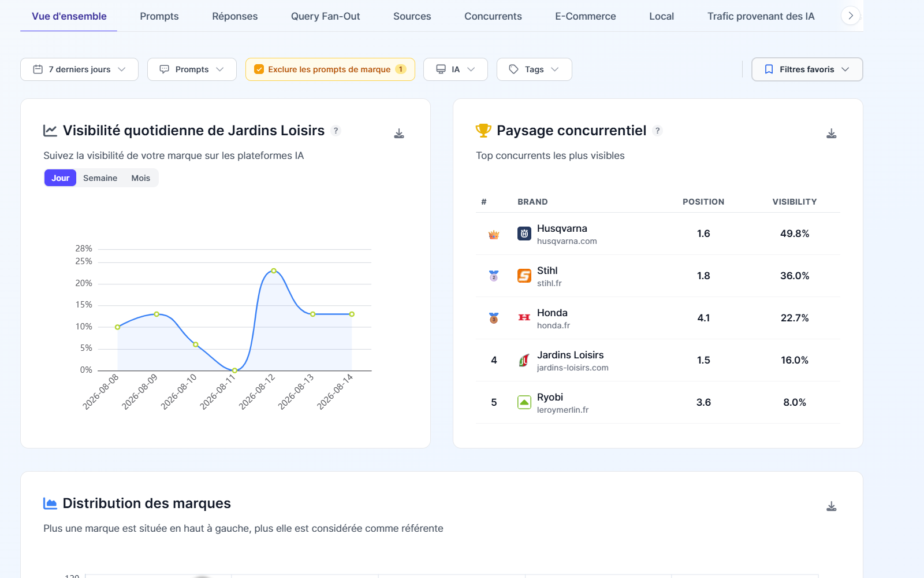Sort by the VISIBILITY column header
924x578 pixels.
pos(795,202)
